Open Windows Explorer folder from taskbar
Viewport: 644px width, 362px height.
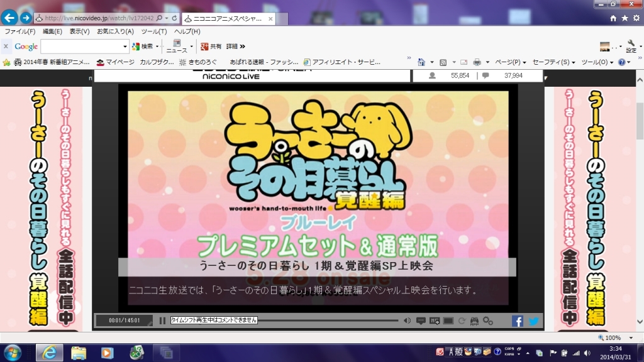coord(79,353)
